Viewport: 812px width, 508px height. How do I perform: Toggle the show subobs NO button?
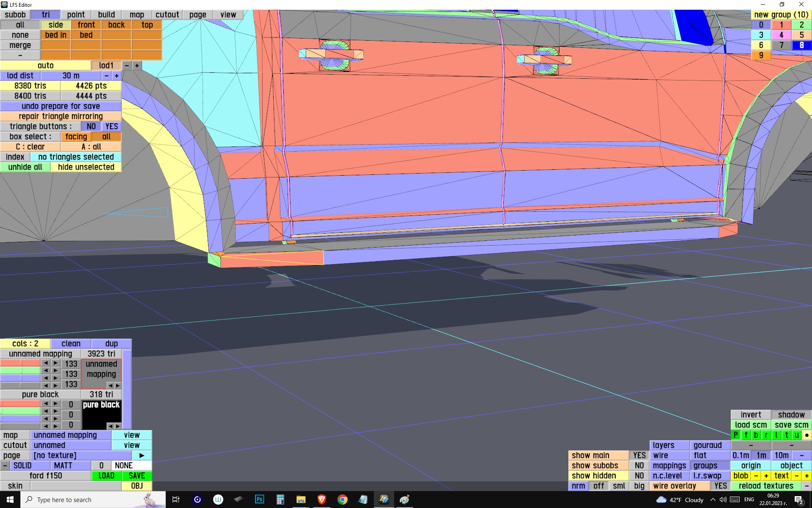639,466
